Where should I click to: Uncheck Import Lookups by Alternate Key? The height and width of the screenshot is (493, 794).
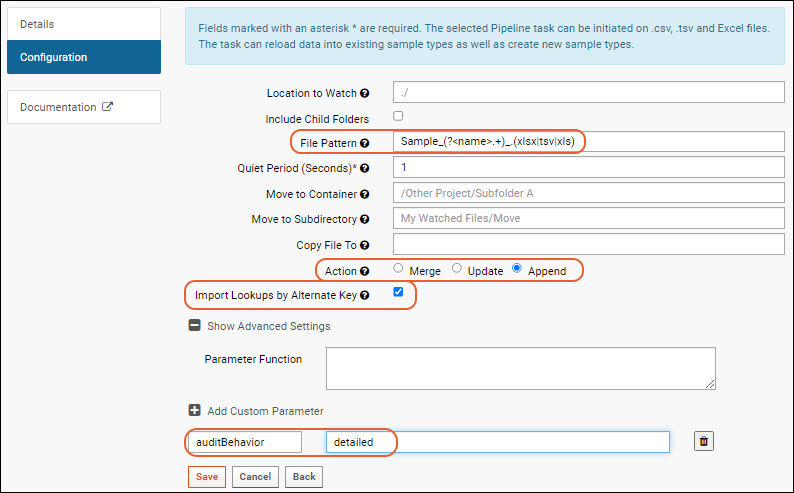click(399, 292)
